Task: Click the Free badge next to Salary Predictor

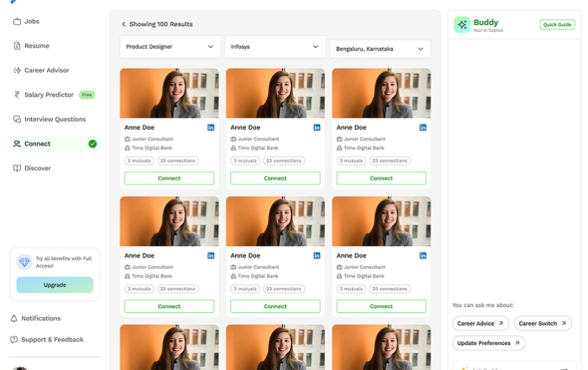Action: click(x=87, y=95)
